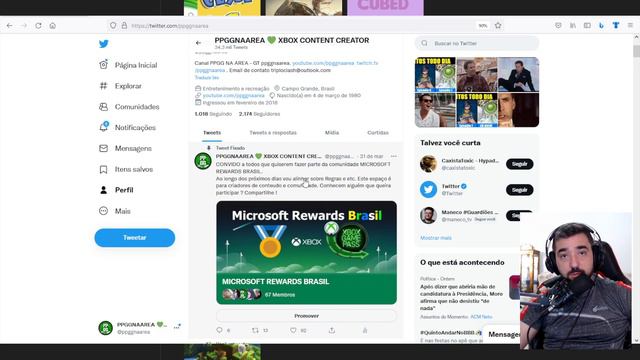Follow Twitter account with Seguir button
This screenshot has height=360, width=640.
pos(520,190)
